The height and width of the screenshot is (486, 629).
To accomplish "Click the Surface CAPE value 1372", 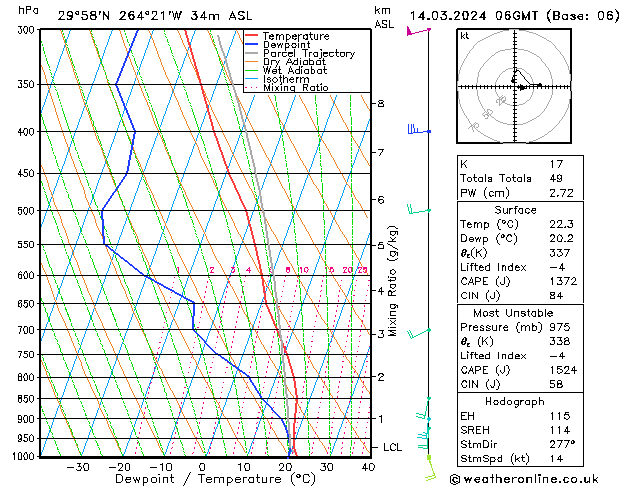I will (563, 281).
